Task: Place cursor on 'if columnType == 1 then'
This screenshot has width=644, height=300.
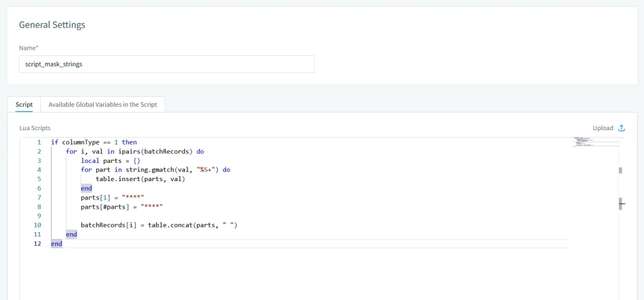Action: [x=94, y=142]
